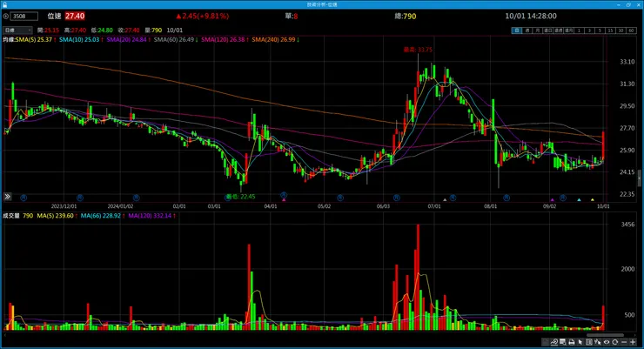Switch to the 3-minute chart tab
Viewport: 644px width, 349px height.
tap(590, 30)
